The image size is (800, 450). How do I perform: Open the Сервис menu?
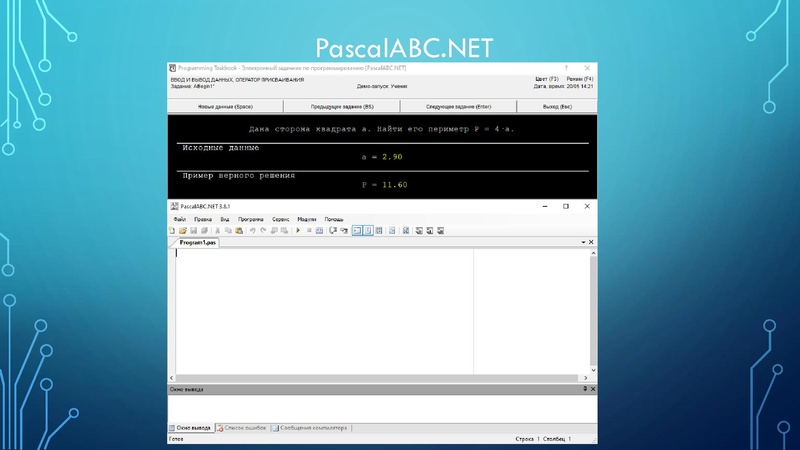point(281,218)
